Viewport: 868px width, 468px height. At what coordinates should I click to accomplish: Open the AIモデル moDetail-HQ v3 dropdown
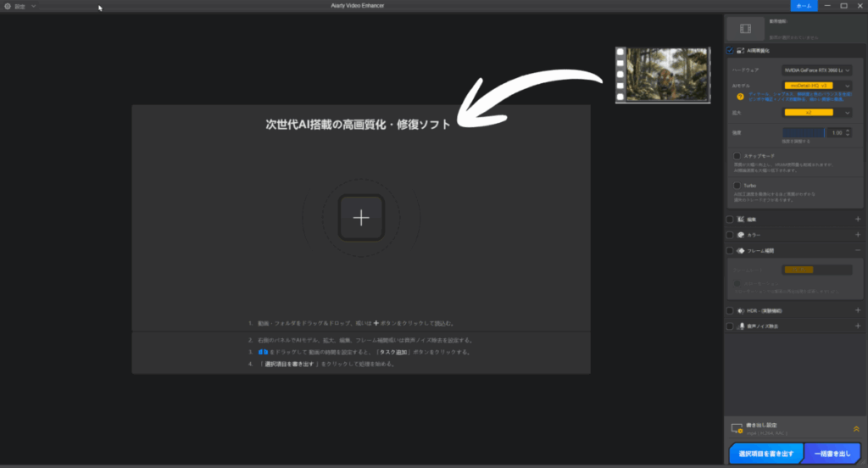pos(817,86)
